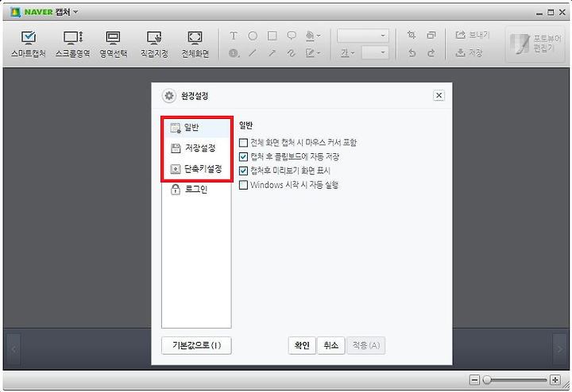Zoom out with the minus button
The width and height of the screenshot is (572, 392).
(x=474, y=380)
